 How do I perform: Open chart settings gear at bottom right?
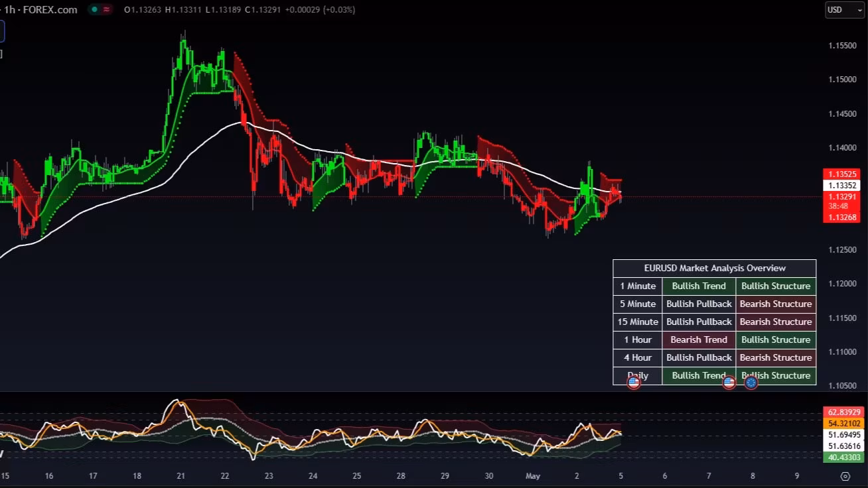click(x=845, y=476)
